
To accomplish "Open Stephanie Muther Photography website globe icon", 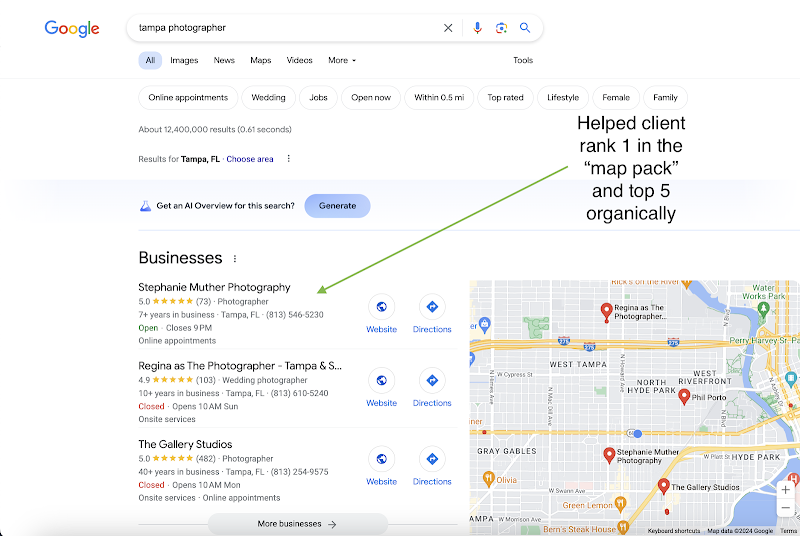I will click(x=381, y=307).
